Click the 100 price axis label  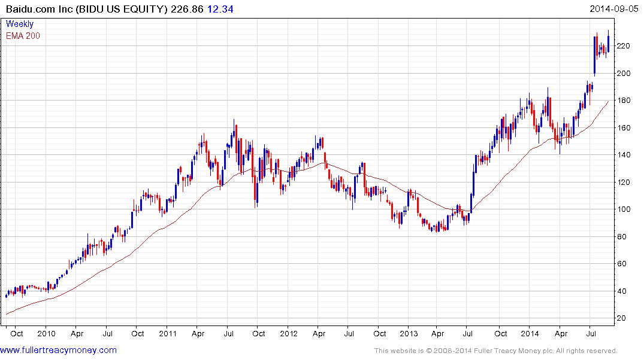[624, 209]
